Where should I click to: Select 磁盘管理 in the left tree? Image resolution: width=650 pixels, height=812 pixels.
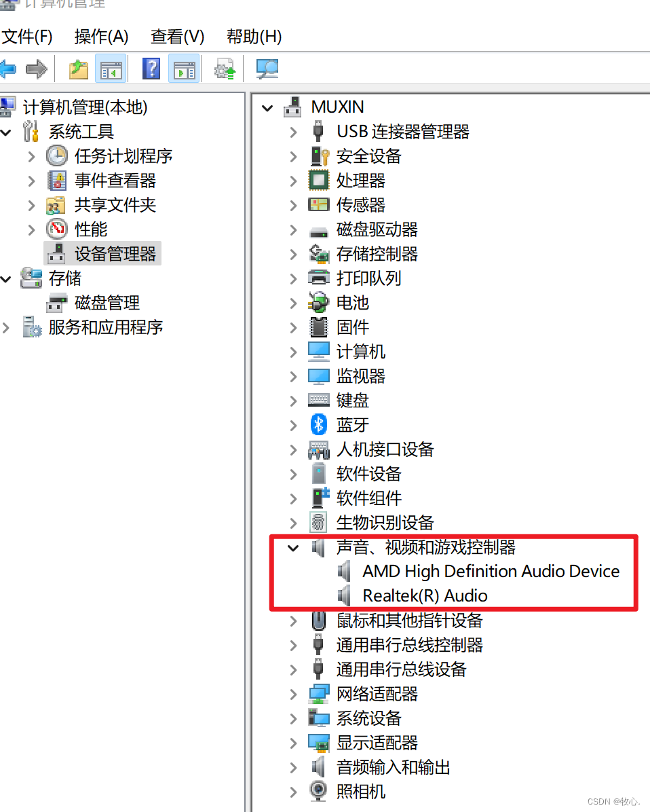[107, 303]
